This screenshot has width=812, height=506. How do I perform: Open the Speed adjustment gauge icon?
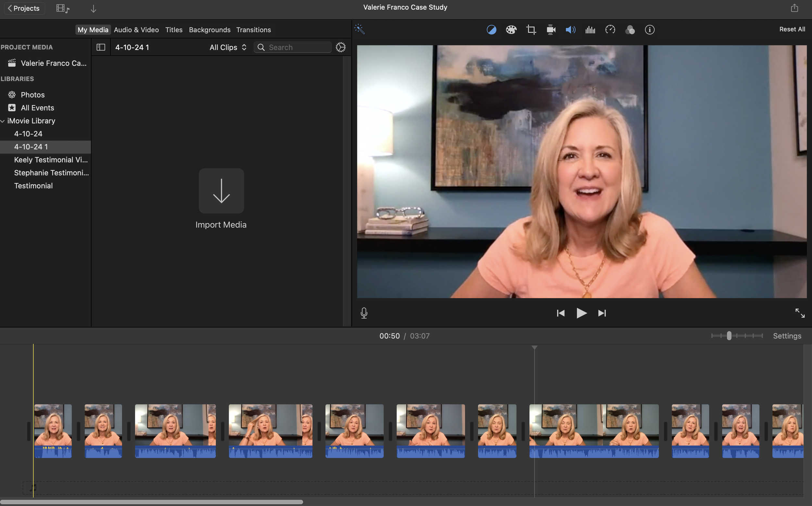pyautogui.click(x=610, y=30)
